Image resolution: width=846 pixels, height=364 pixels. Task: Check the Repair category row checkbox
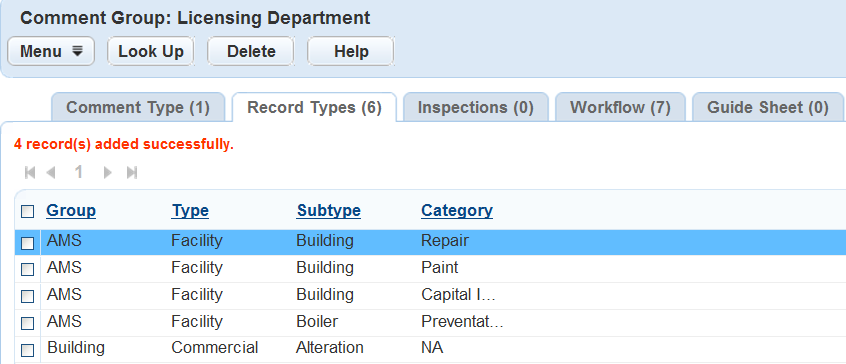[28, 244]
